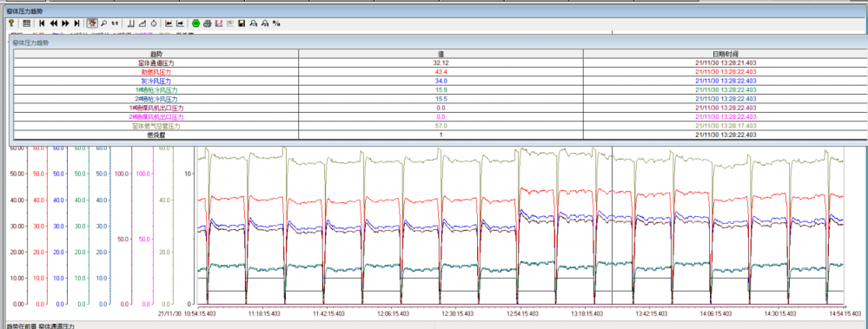Step forward with the double-right arrow icon
The height and width of the screenshot is (329, 868).
(65, 23)
